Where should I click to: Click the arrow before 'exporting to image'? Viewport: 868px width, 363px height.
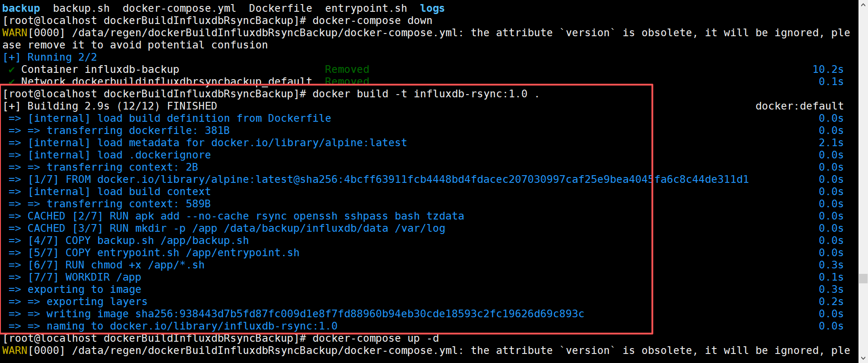15,290
